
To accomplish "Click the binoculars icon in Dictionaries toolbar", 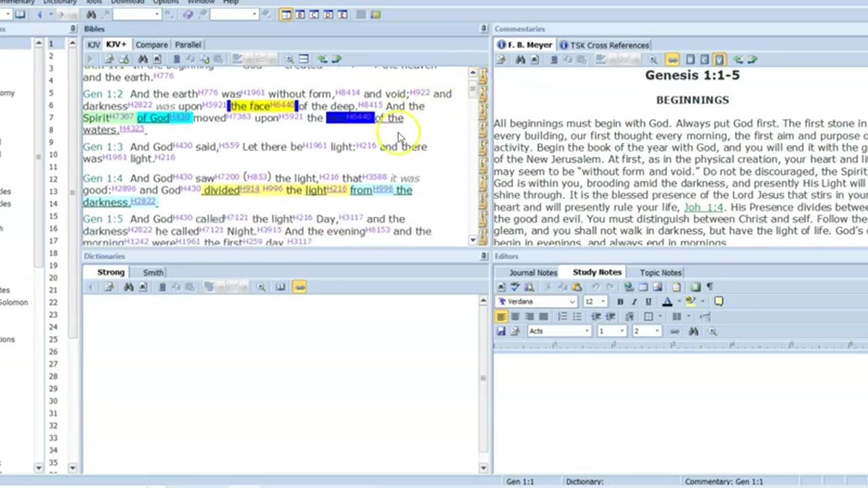I will pos(128,287).
